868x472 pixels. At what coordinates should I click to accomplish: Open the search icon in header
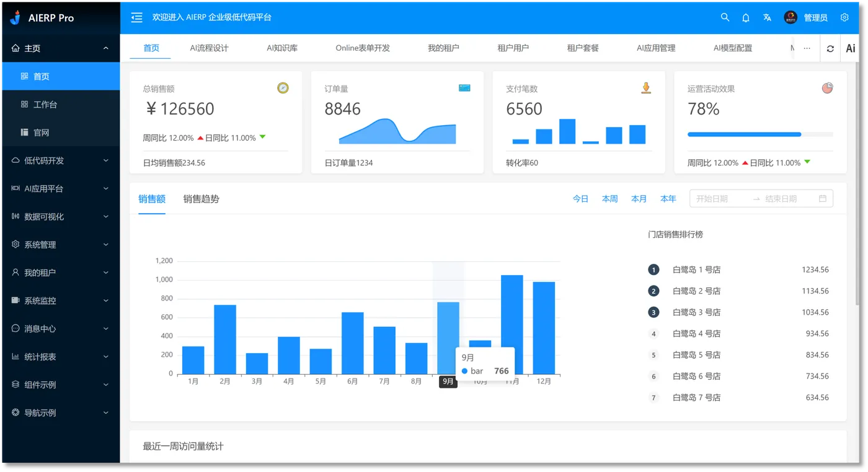click(725, 17)
